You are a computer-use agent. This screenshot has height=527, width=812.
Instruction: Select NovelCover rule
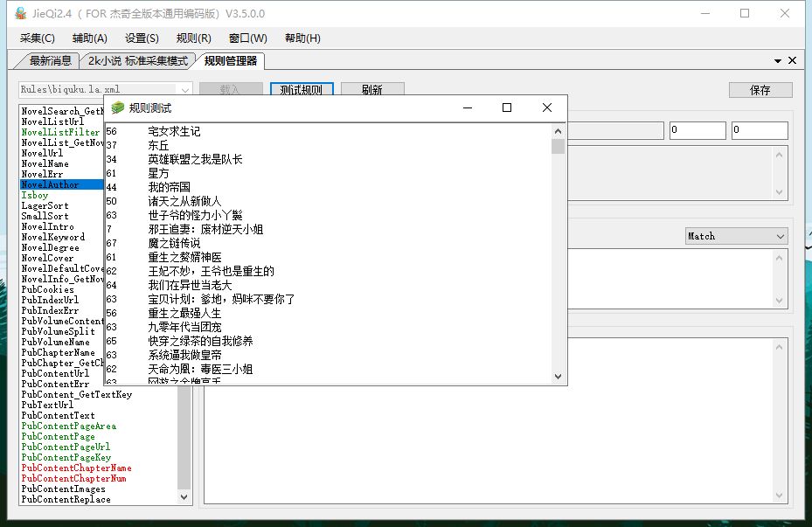click(47, 258)
